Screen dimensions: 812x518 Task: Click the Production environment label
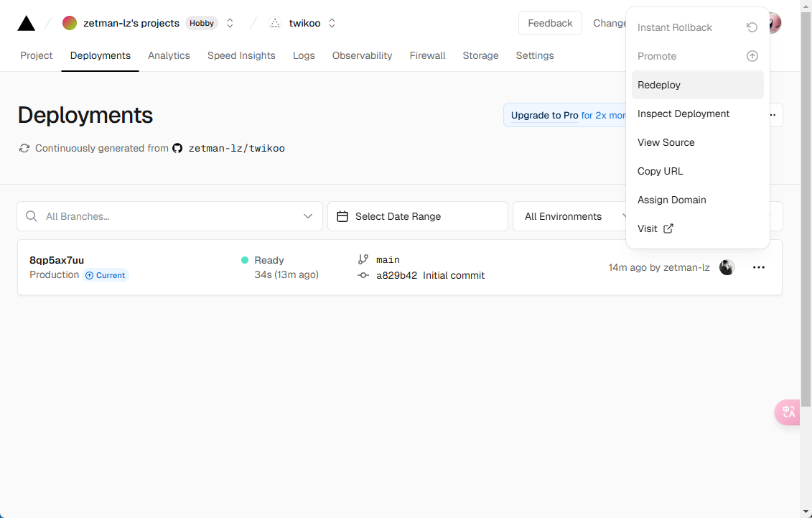tap(55, 274)
